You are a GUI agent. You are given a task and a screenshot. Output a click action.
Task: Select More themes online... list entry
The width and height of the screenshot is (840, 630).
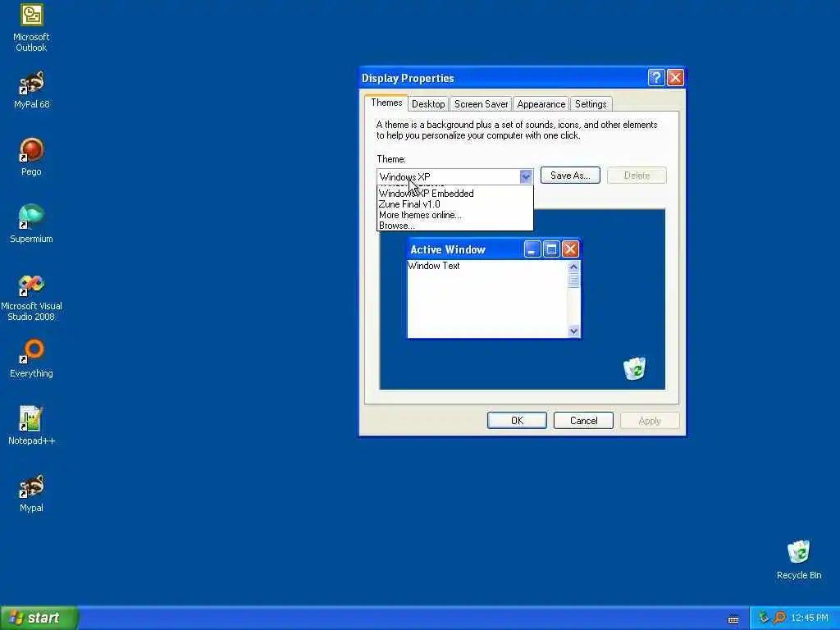454,215
